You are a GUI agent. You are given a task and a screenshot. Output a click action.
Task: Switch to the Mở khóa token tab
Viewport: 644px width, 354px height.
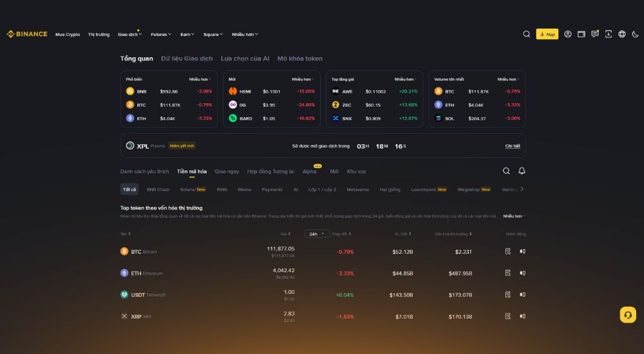[x=300, y=59]
